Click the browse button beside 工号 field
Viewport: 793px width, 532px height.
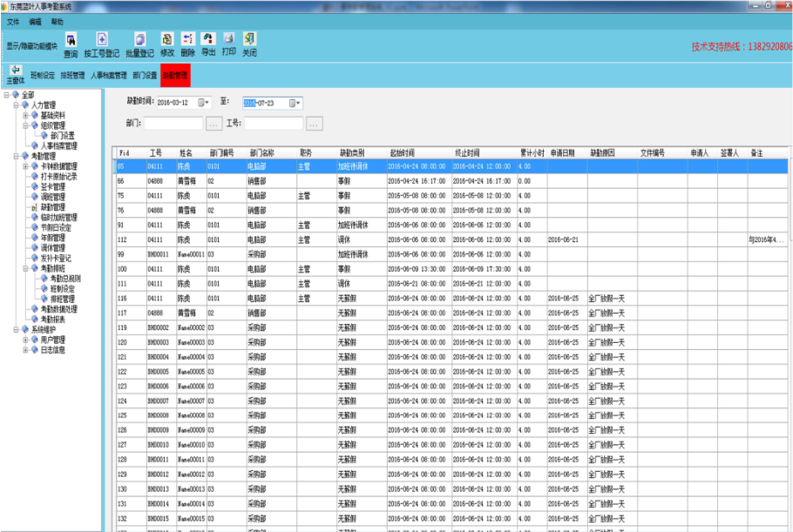point(314,124)
